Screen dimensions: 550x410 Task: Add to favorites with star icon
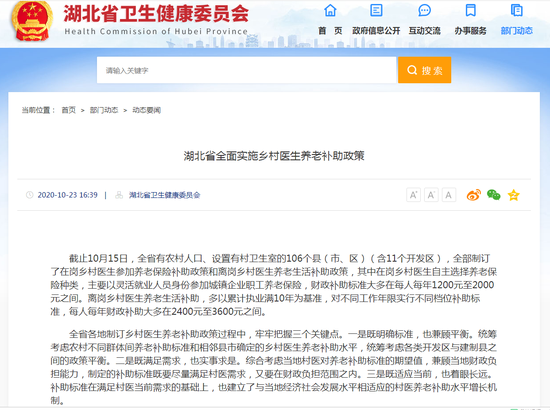[514, 195]
